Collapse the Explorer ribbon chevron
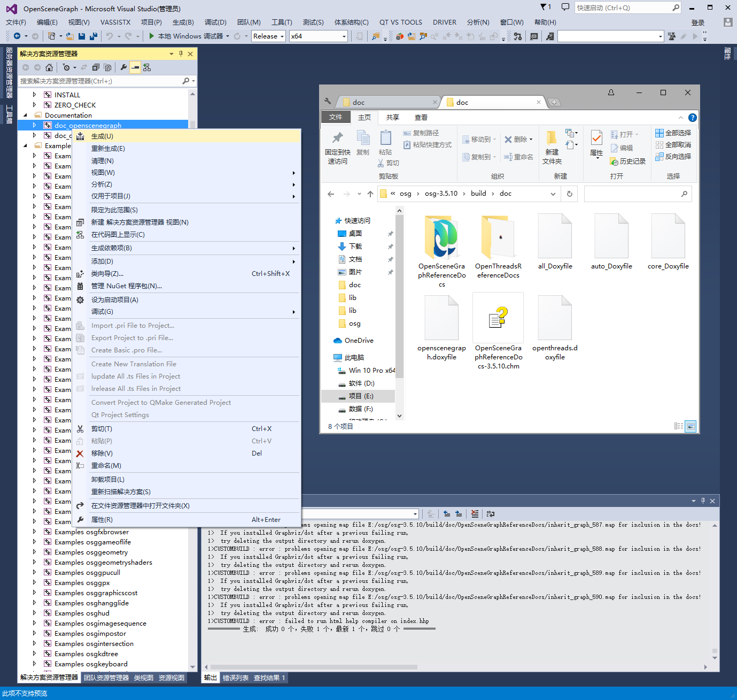 coord(680,118)
